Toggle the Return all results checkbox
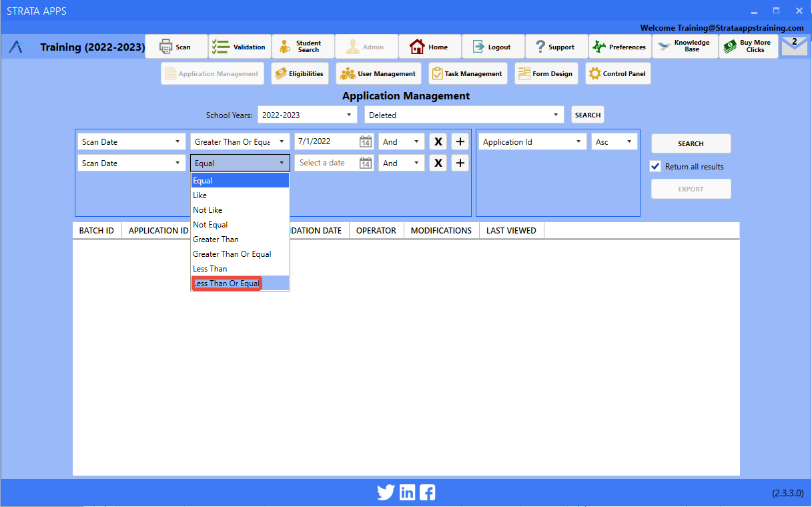Image resolution: width=812 pixels, height=507 pixels. (655, 166)
